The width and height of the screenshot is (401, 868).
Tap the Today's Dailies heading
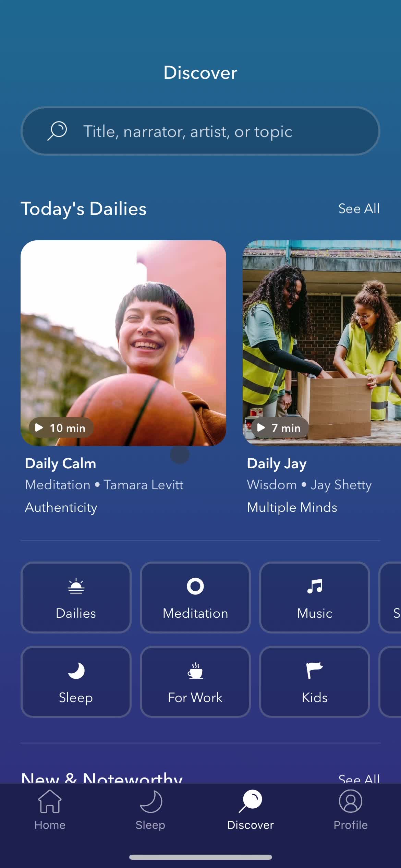84,209
